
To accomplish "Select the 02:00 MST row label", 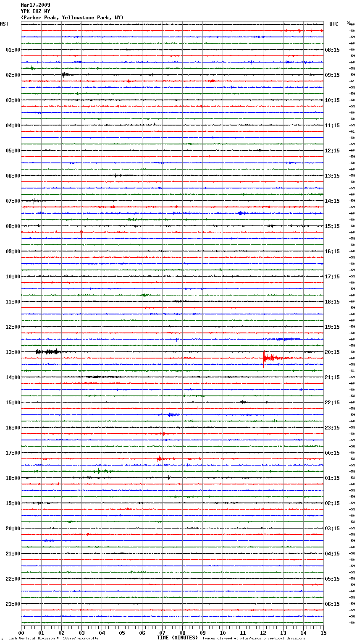I will (13, 75).
